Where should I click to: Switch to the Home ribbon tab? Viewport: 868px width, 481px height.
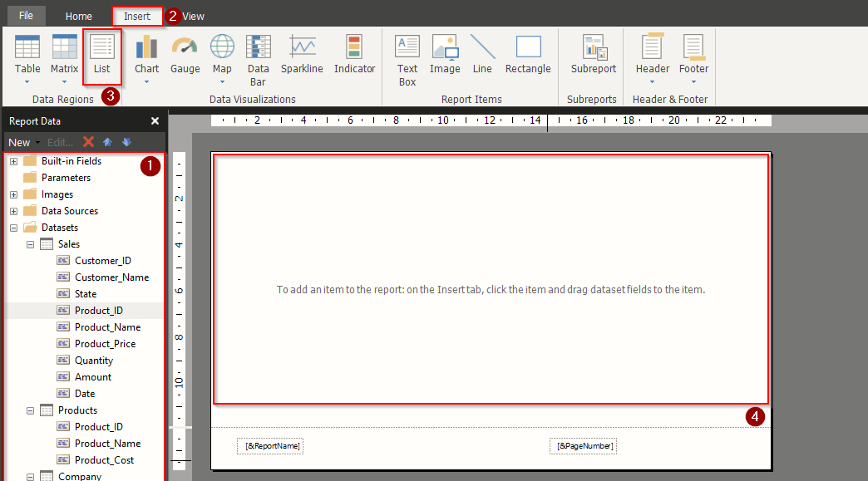tap(78, 15)
